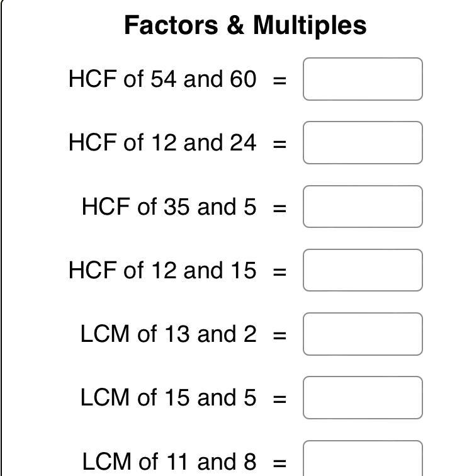Select the question label LCM of 15 and 5

[x=169, y=398]
